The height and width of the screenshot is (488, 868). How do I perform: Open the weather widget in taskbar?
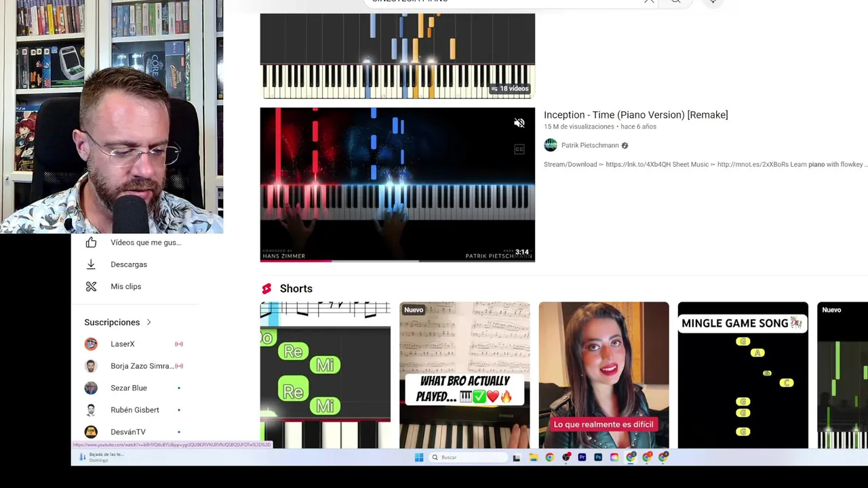tap(100, 457)
